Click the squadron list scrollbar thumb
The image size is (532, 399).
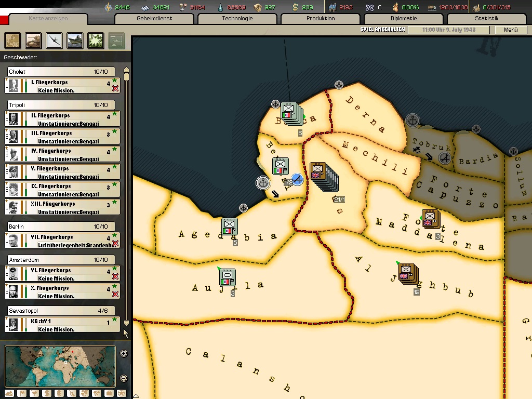pos(127,77)
